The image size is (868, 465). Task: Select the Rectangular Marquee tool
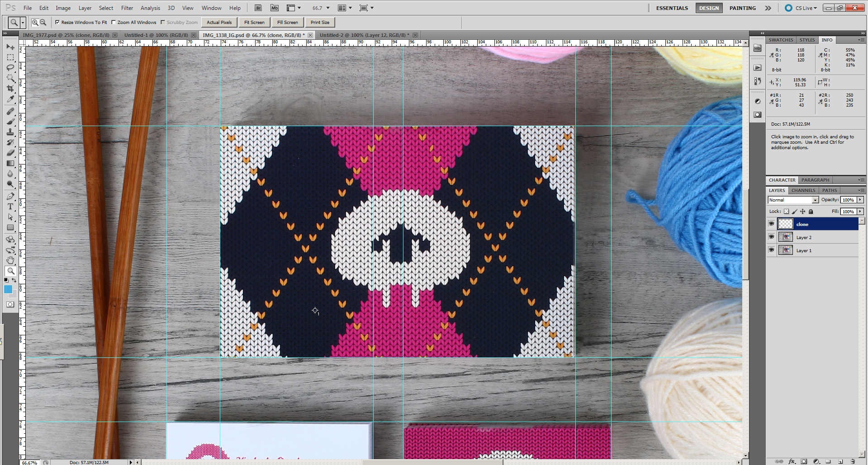click(x=10, y=57)
